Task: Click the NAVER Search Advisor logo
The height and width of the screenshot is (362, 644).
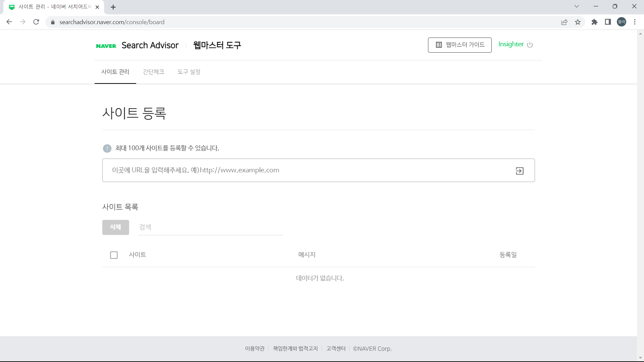Action: pos(137,45)
